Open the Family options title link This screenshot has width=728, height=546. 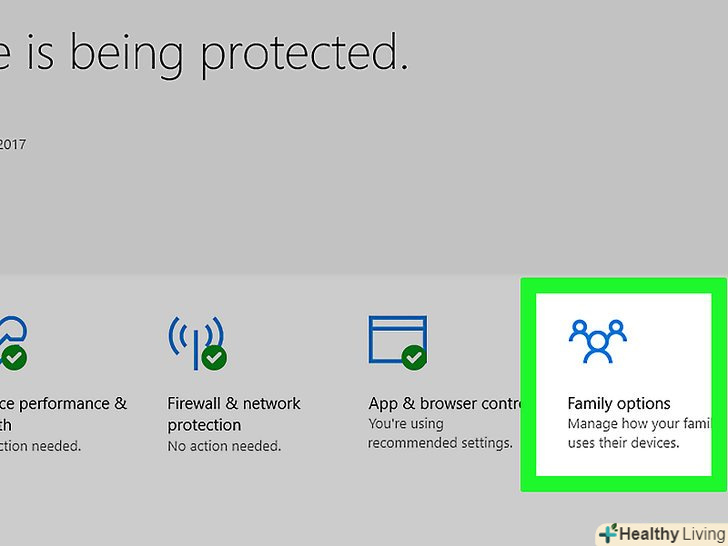click(618, 404)
